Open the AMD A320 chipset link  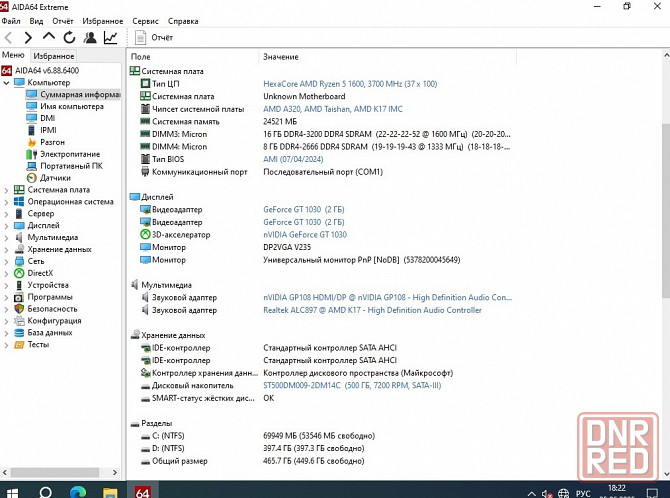click(x=333, y=109)
